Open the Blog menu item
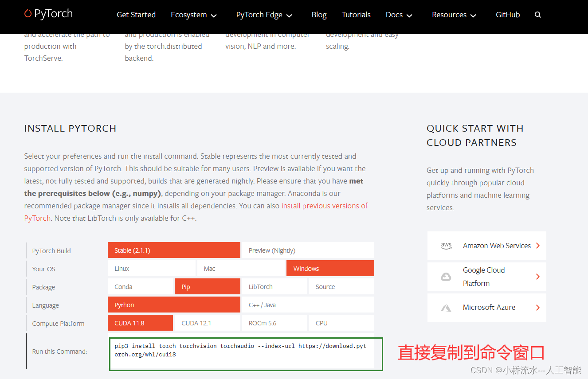This screenshot has width=588, height=379. 319,15
